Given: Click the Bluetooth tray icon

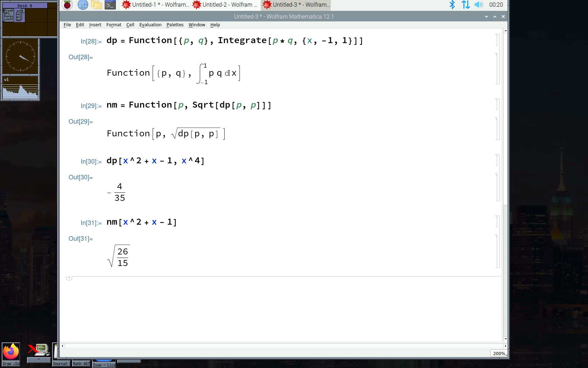Looking at the screenshot, I should point(452,5).
